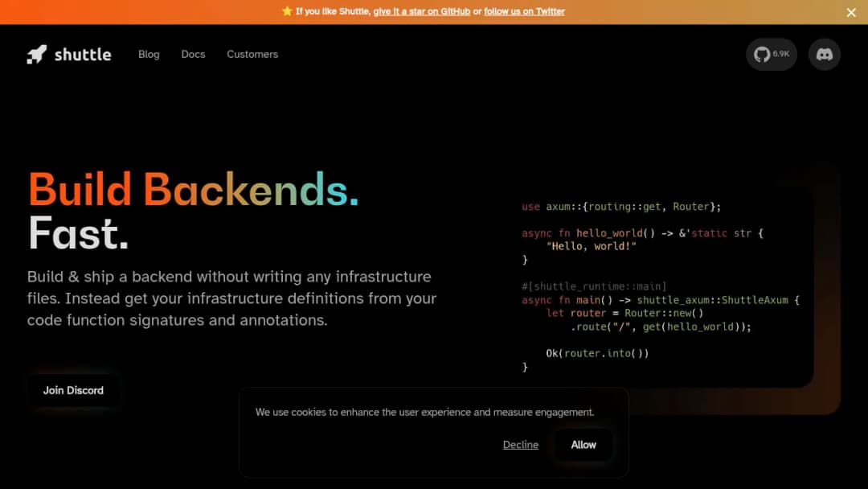Click the Join Discord button
The image size is (868, 489).
click(x=73, y=390)
